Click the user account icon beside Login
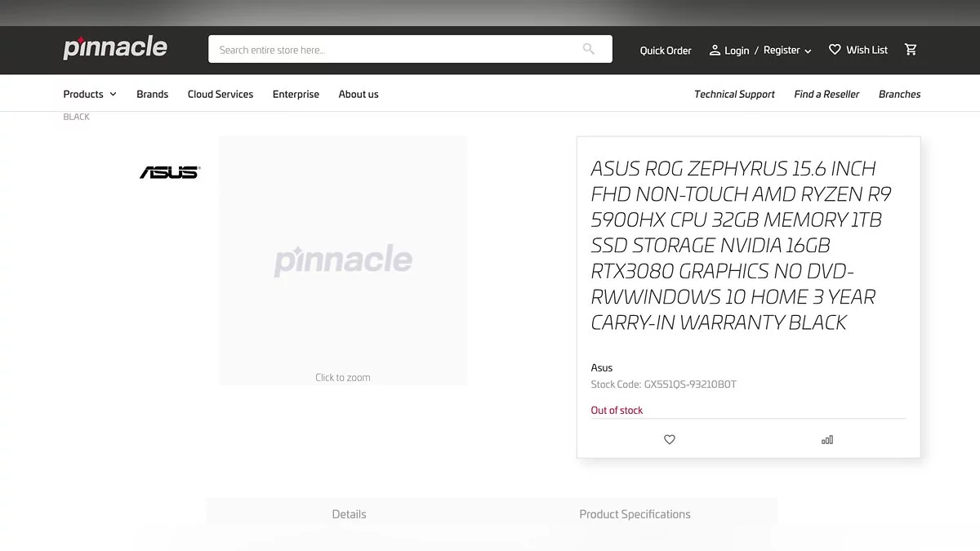 click(715, 50)
